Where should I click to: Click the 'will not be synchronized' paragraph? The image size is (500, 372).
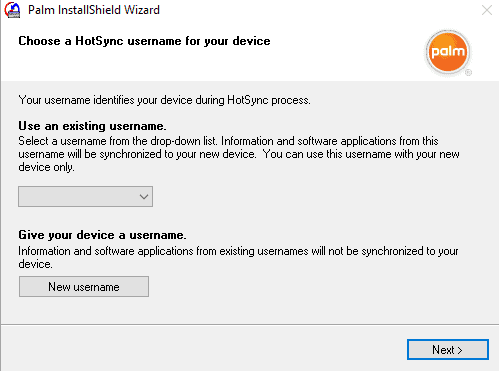tap(238, 257)
